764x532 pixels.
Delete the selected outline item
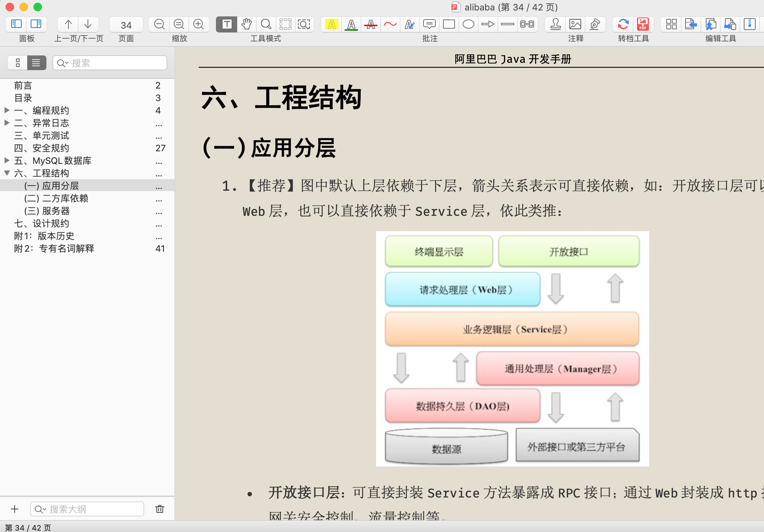coord(159,509)
